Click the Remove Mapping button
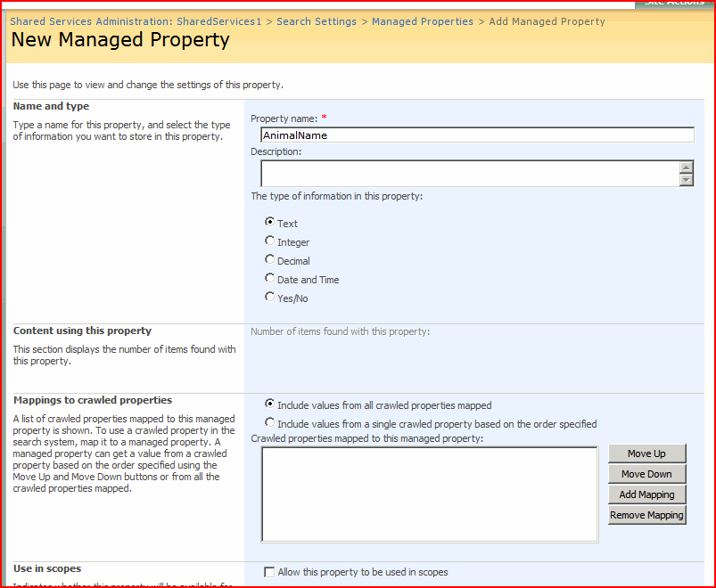 (x=646, y=515)
